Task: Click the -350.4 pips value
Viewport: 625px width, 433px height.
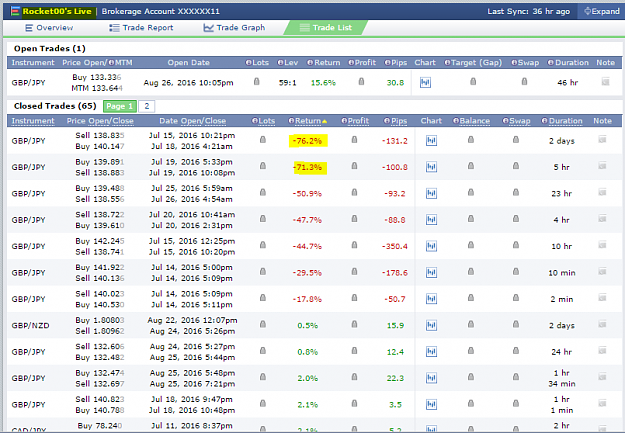Action: (x=395, y=246)
